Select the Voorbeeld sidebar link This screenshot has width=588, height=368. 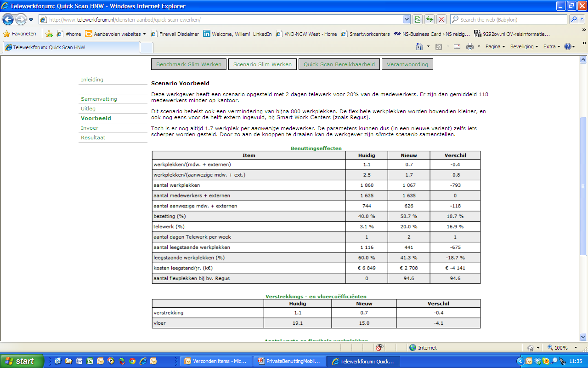96,118
